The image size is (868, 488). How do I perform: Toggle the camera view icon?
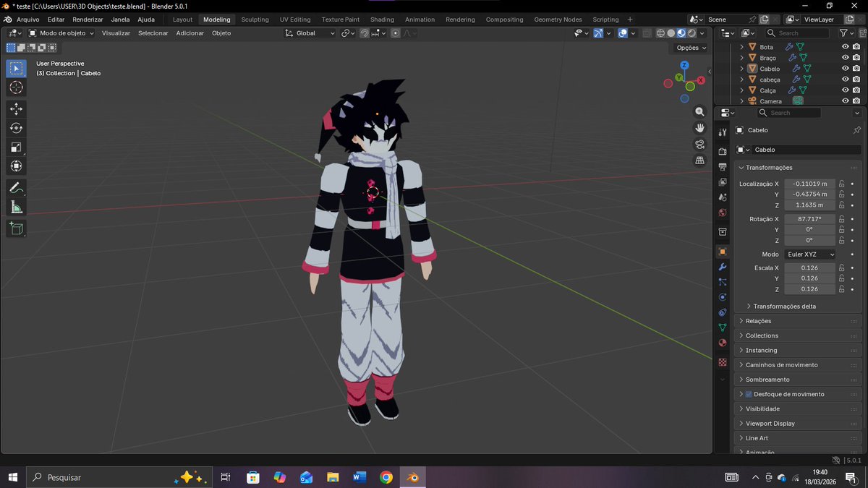tap(699, 144)
